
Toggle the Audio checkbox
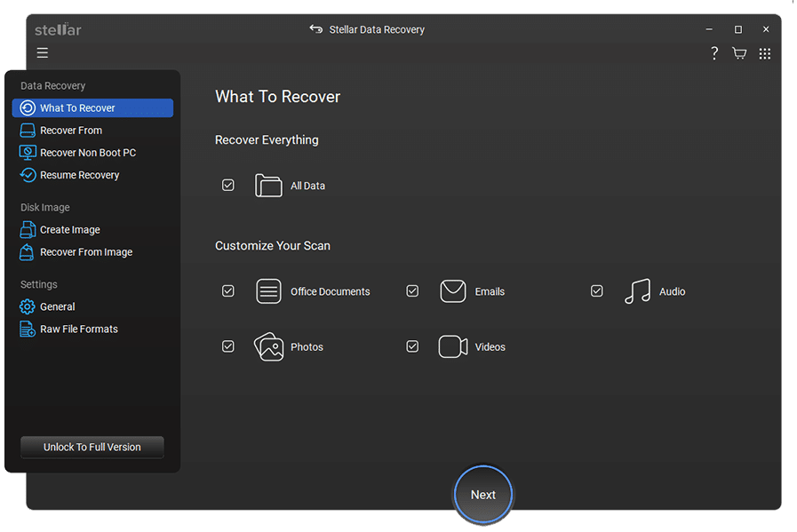(597, 291)
